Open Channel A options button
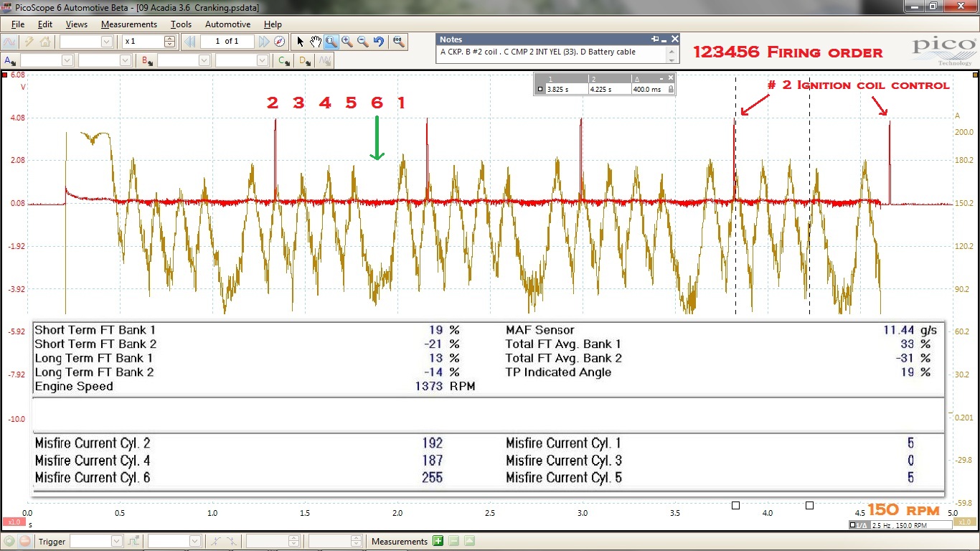 tap(11, 61)
